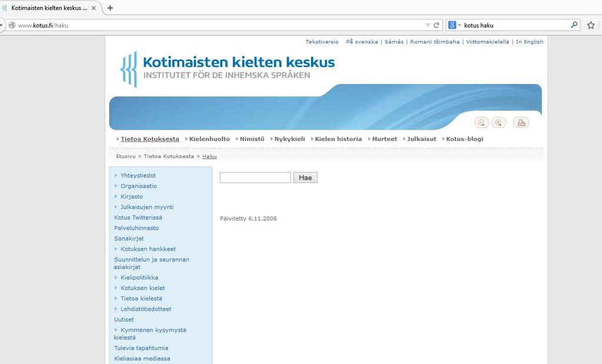Open Kielenhuolto menu

(x=209, y=139)
